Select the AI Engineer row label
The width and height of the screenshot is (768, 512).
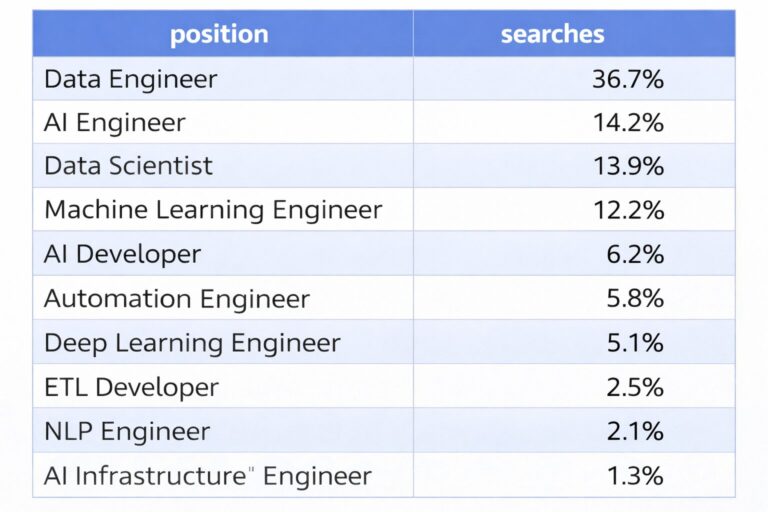point(114,122)
